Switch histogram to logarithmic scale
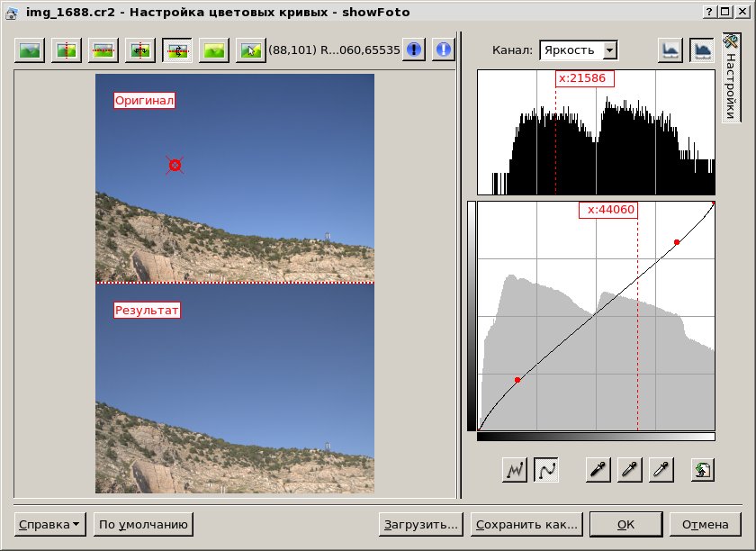Viewport: 756px width, 551px height. tap(701, 50)
